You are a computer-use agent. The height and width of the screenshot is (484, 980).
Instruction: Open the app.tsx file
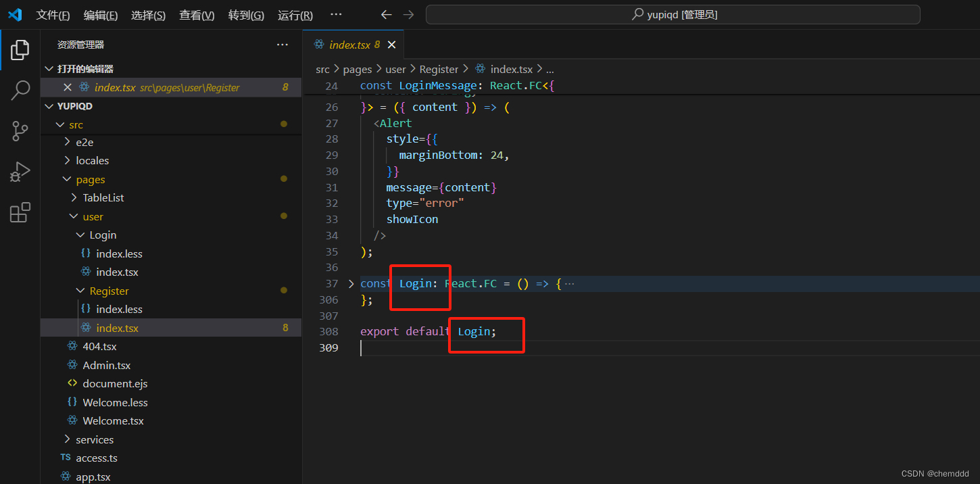93,477
